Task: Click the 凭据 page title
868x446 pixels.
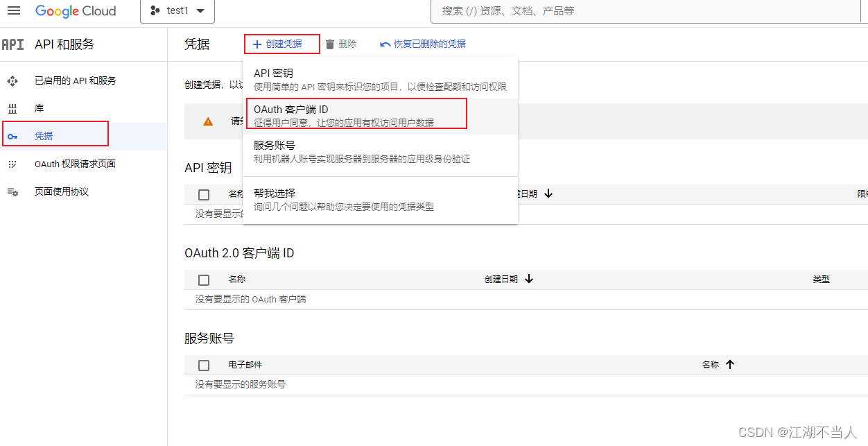Action: (x=197, y=44)
